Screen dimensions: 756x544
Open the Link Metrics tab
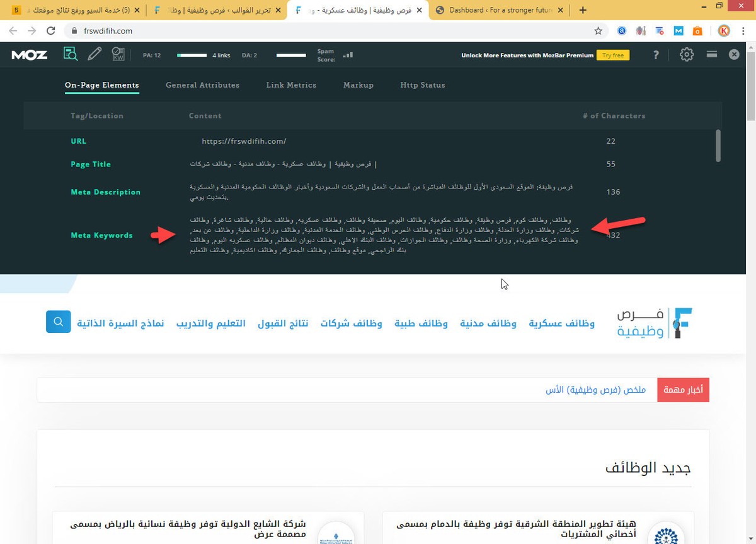coord(291,85)
